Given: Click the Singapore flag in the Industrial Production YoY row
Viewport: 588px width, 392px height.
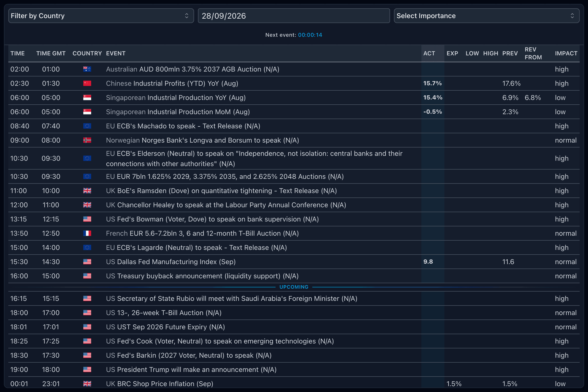Looking at the screenshot, I should pos(87,98).
